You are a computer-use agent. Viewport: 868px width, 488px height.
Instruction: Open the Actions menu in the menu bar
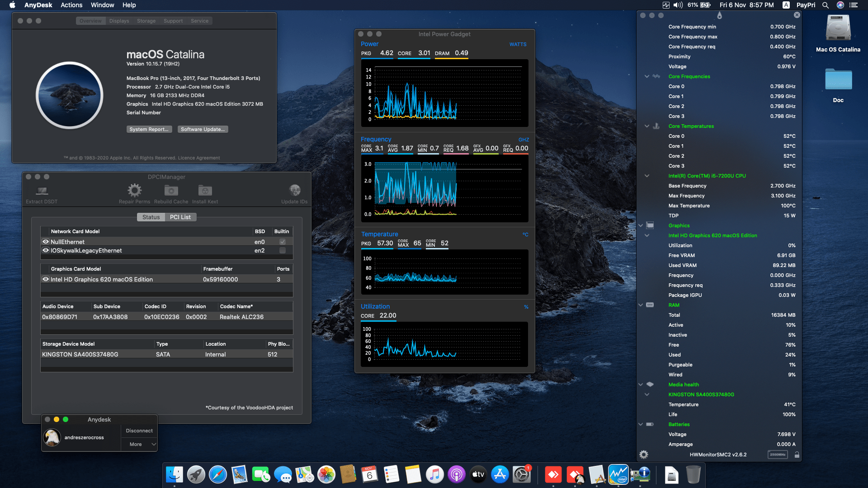(x=71, y=5)
